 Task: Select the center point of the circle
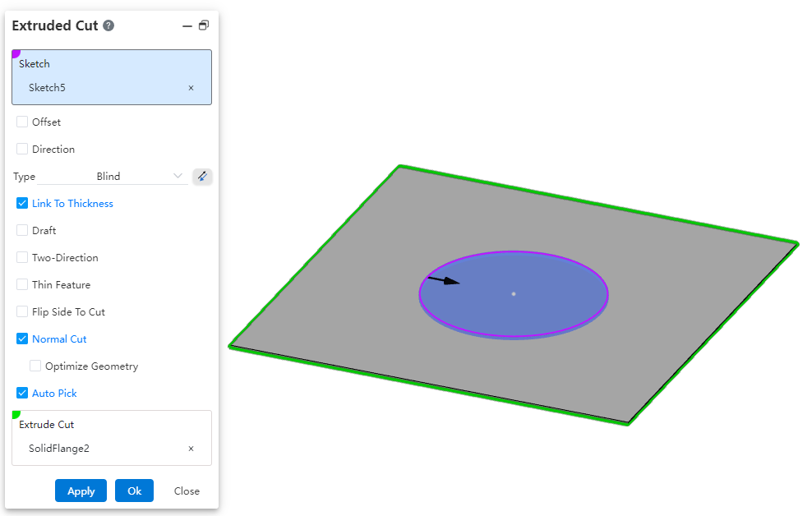point(514,293)
